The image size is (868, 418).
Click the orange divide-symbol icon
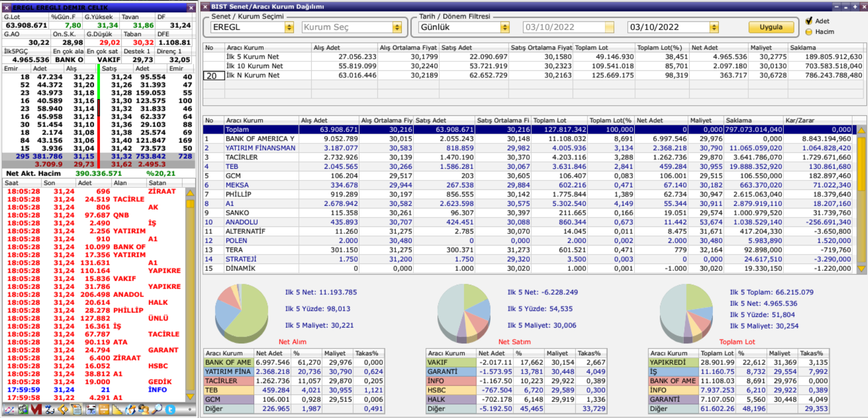pos(104,410)
